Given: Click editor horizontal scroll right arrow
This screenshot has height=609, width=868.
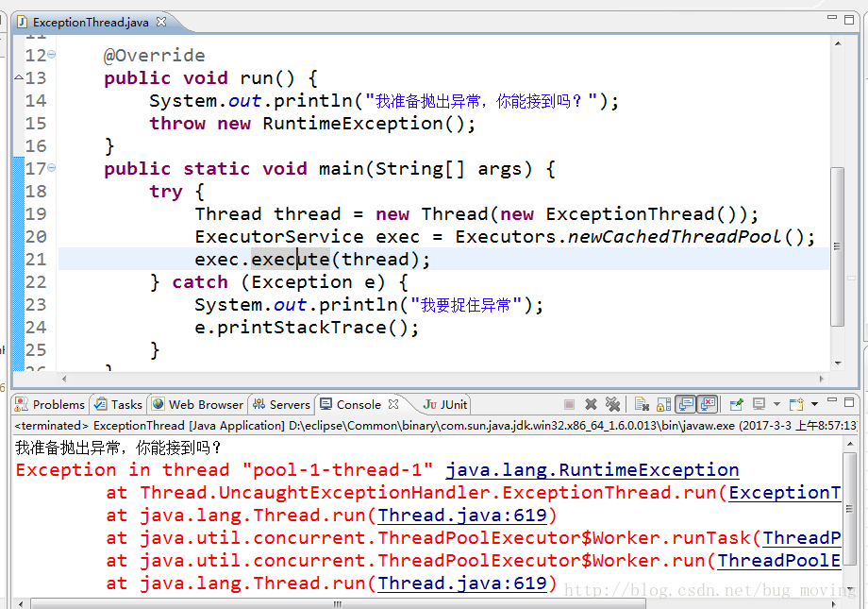Looking at the screenshot, I should click(x=821, y=379).
